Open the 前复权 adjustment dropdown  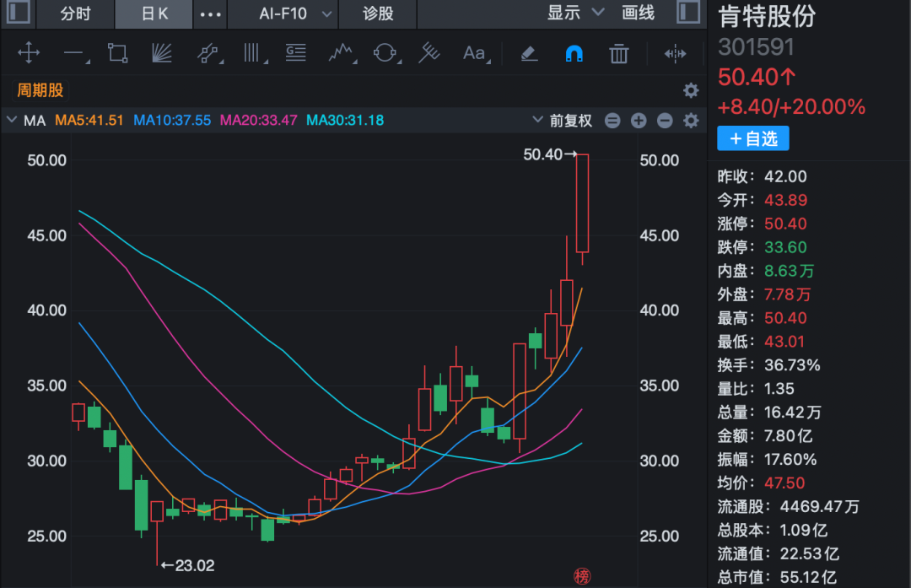(563, 121)
